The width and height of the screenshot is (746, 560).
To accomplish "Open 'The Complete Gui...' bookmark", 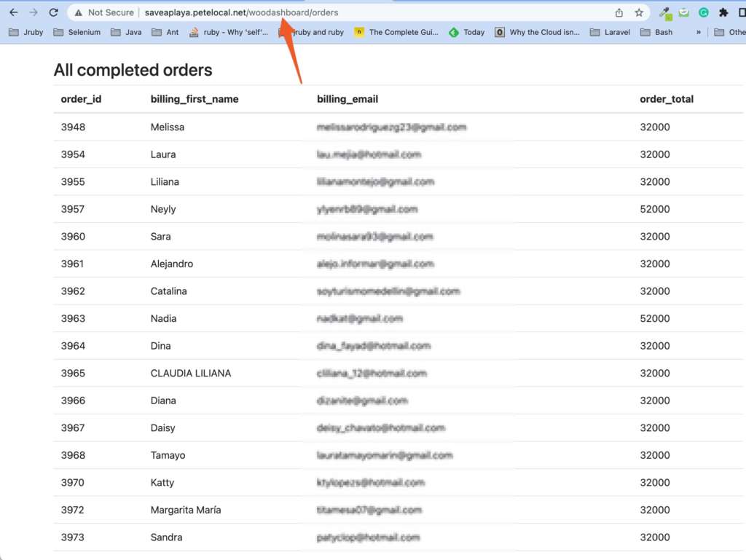I will 396,32.
